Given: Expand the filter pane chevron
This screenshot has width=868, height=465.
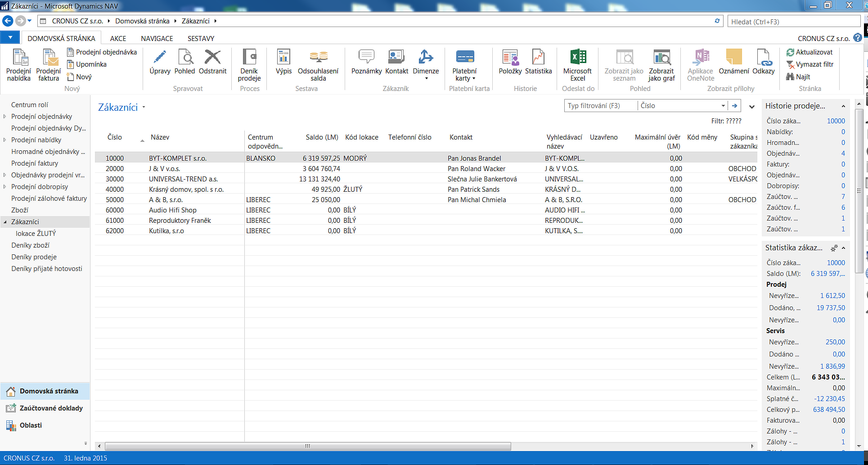Looking at the screenshot, I should (751, 107).
